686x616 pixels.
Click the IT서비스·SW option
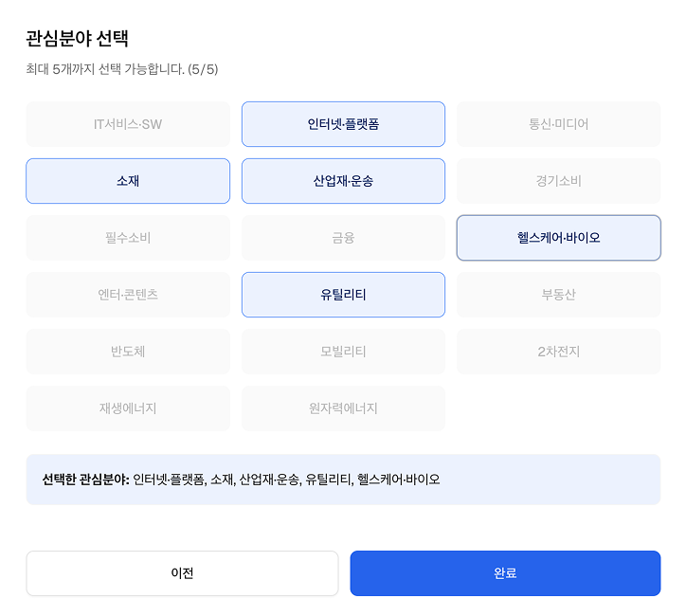128,124
